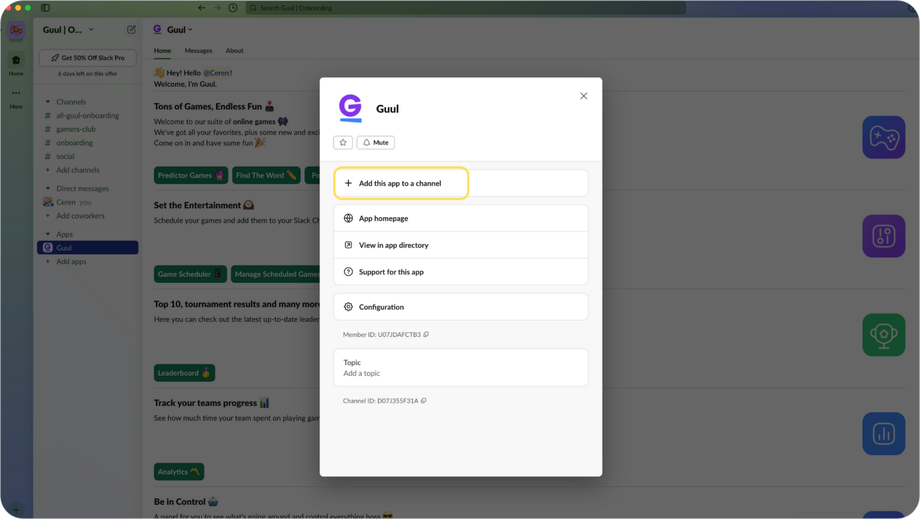Open the history clock icon
This screenshot has width=920, height=519.
(x=233, y=8)
